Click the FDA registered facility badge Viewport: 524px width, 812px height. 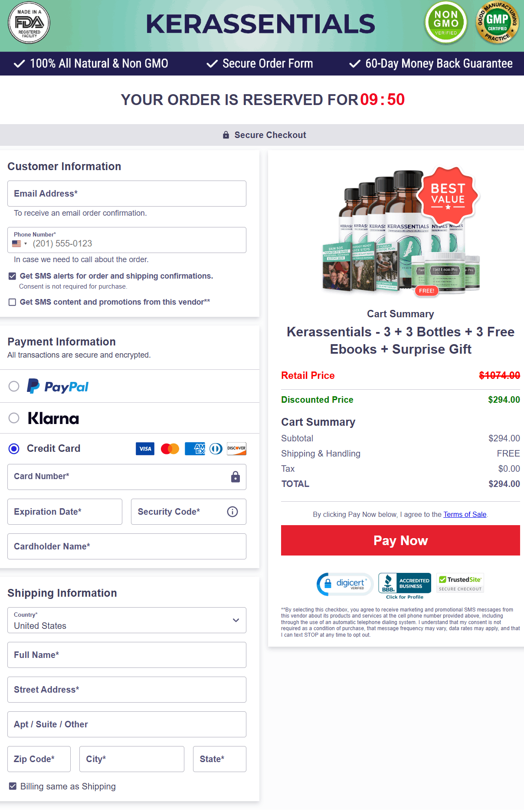29,23
